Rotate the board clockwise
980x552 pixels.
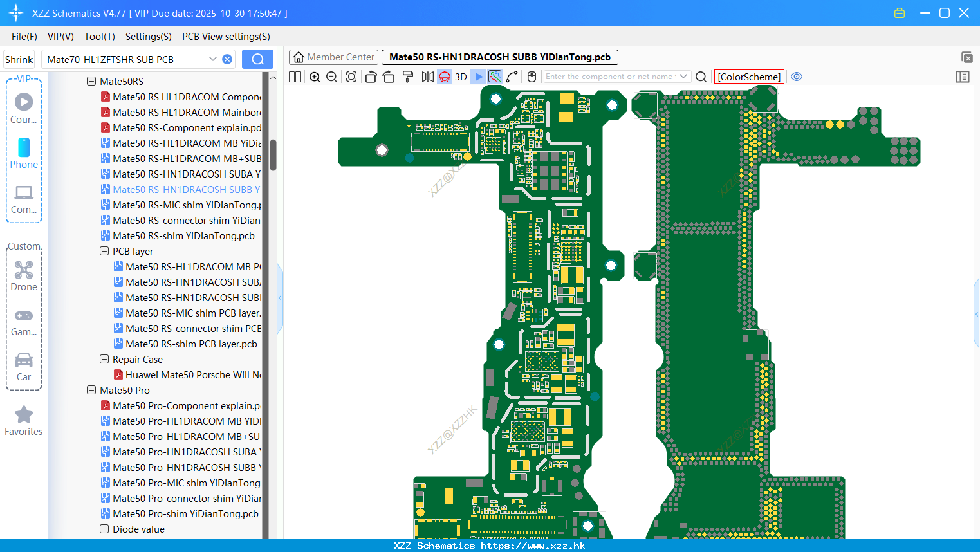click(388, 77)
